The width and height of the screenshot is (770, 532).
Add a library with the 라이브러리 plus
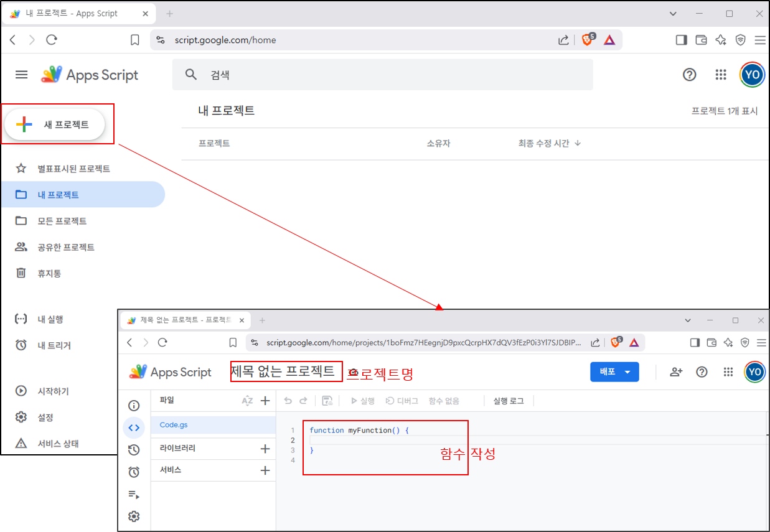click(265, 449)
